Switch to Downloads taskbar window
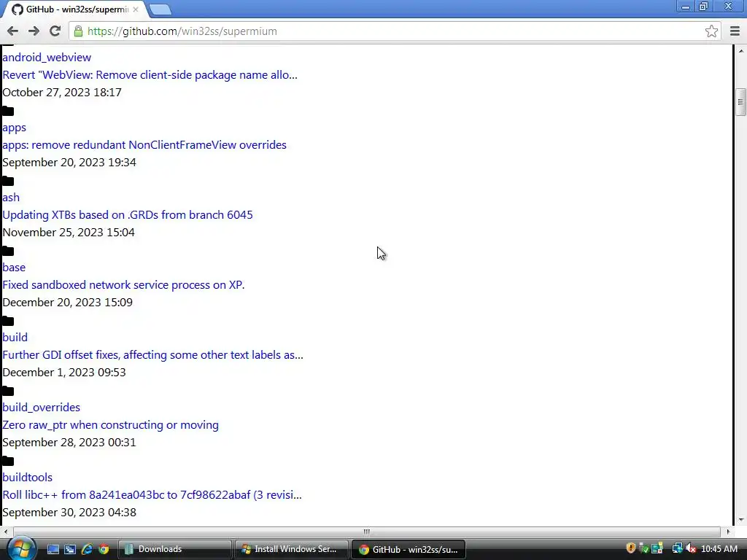The image size is (747, 560). click(x=174, y=549)
